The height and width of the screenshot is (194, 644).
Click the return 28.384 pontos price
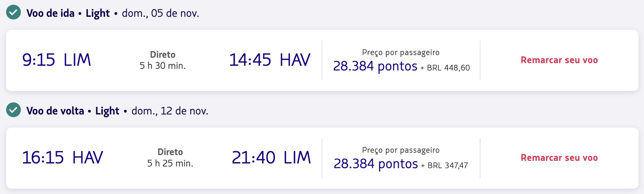[376, 164]
